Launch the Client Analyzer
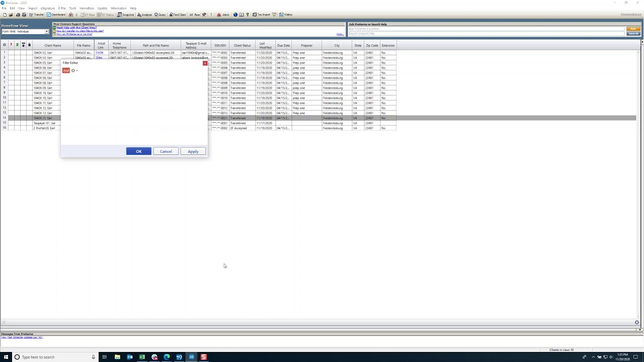Viewport: 644px width, 362px height. pos(144,15)
